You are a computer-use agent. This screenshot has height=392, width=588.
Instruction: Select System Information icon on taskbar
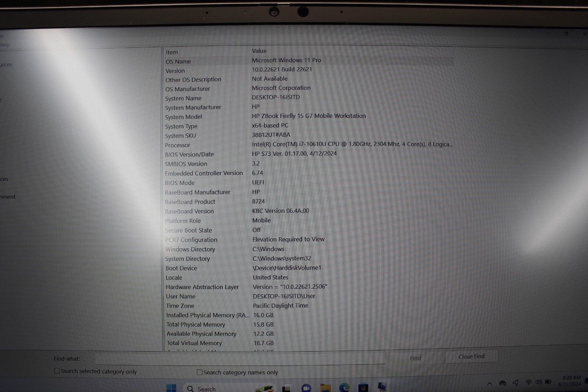[x=382, y=387]
